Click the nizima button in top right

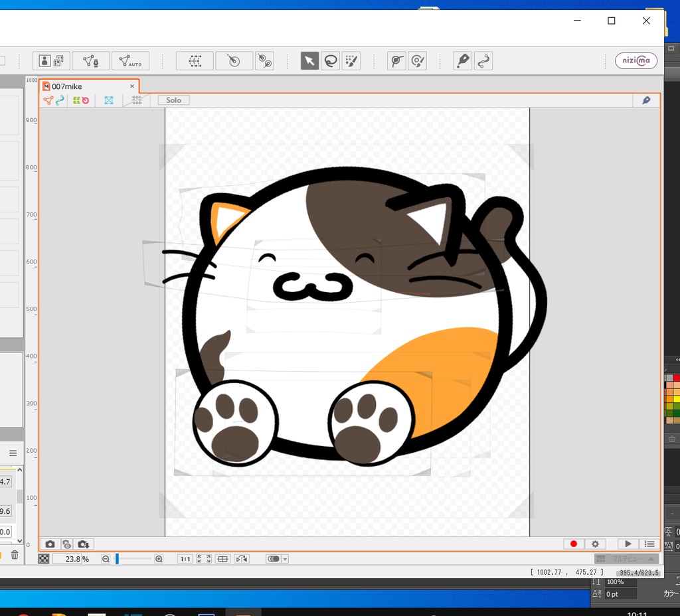coord(636,60)
